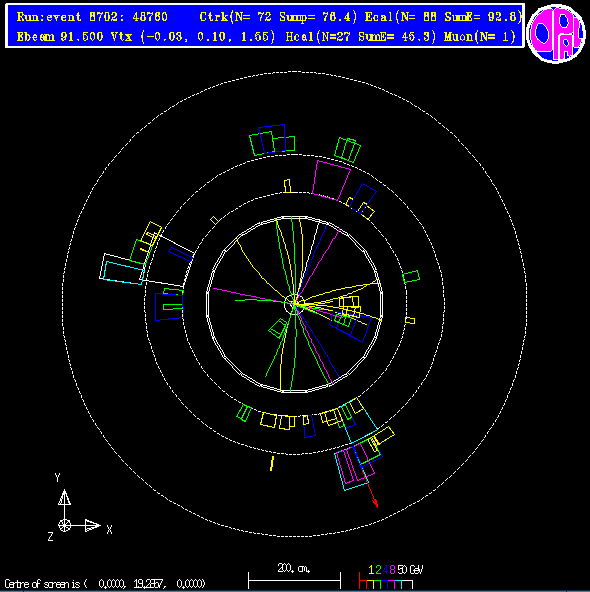Image resolution: width=590 pixels, height=592 pixels.
Task: Click the Hcal(N=27 SumE= 45.3) readout
Action: click(x=361, y=37)
